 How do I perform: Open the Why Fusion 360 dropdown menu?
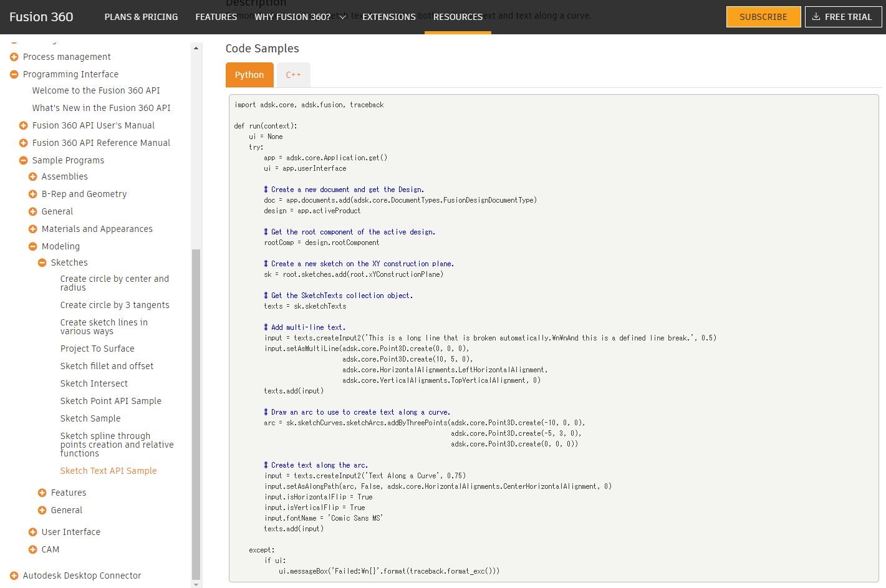[300, 17]
